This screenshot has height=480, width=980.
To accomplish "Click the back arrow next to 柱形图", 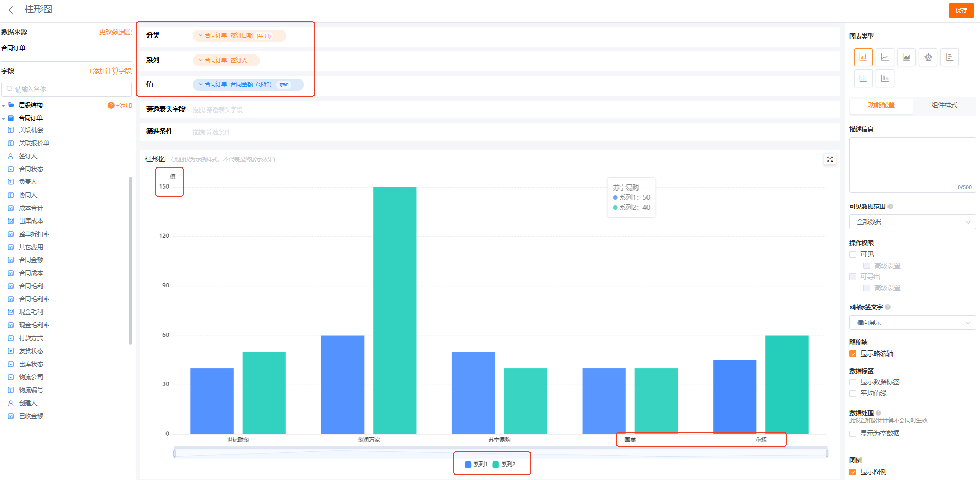I will 11,10.
